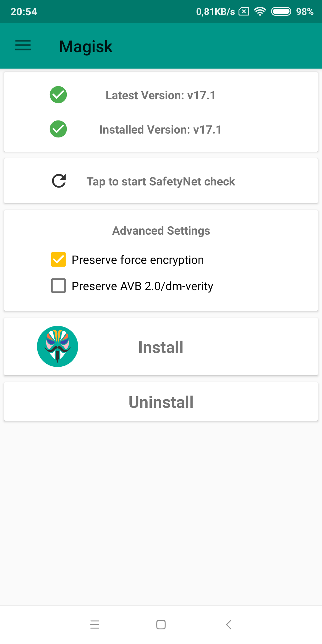Tap the battery indicator icon
Screen dimensions: 322x644
(281, 12)
